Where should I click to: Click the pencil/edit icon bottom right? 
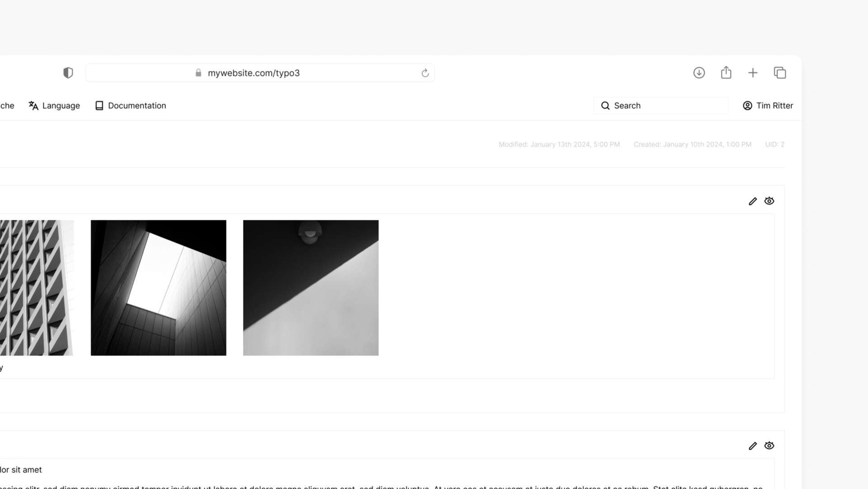coord(753,446)
